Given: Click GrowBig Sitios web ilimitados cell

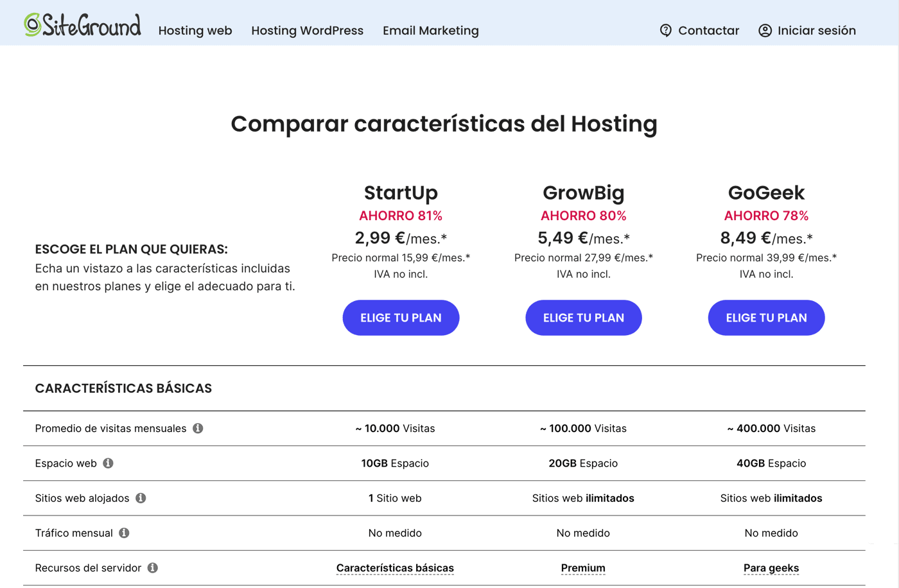Looking at the screenshot, I should pos(583,498).
